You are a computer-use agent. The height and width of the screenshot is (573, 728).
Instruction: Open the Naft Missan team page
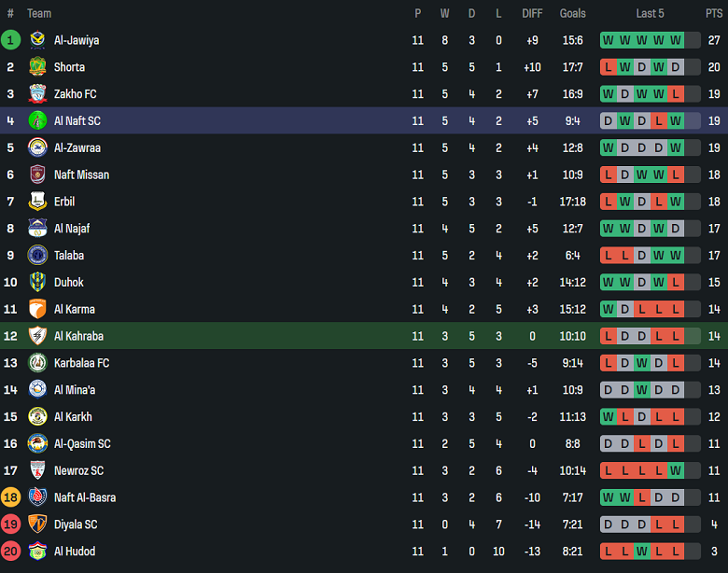tap(81, 175)
